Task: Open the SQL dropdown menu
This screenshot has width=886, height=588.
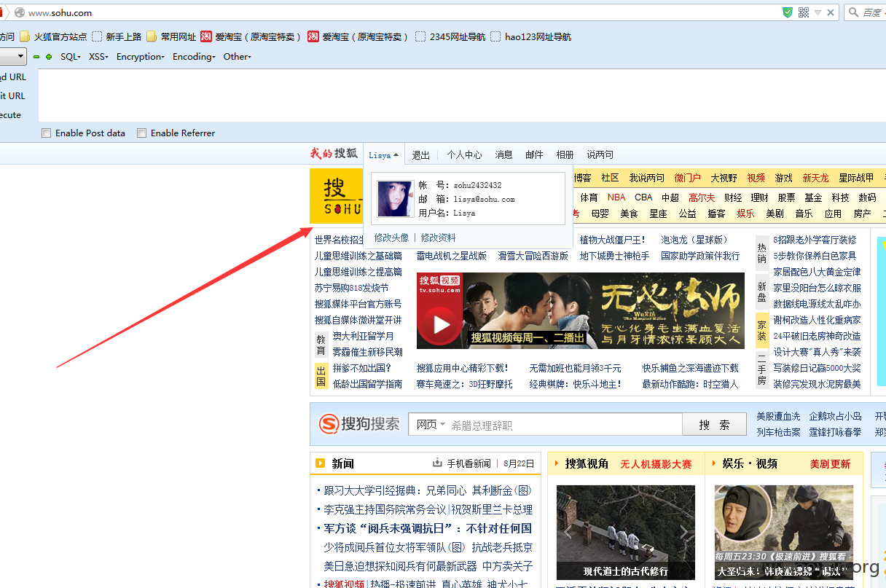Action: (70, 57)
